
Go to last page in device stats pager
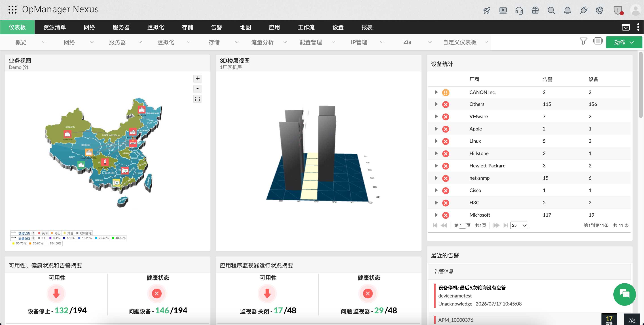(506, 225)
